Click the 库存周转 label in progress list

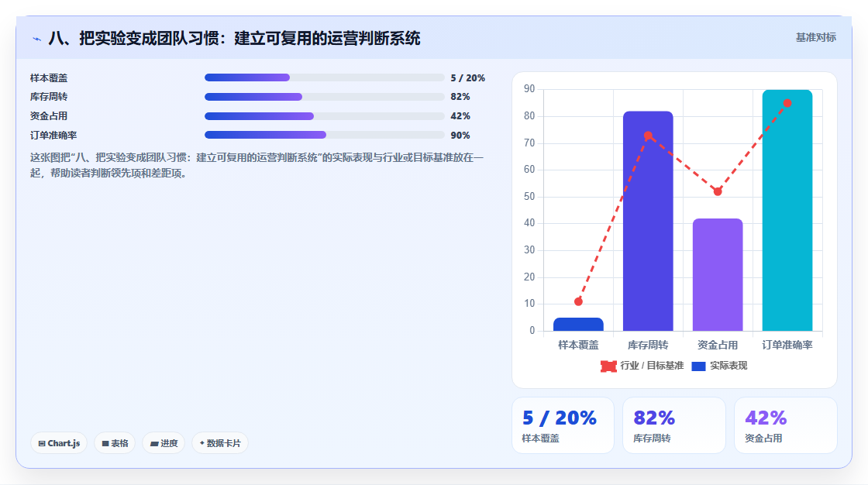pyautogui.click(x=49, y=97)
